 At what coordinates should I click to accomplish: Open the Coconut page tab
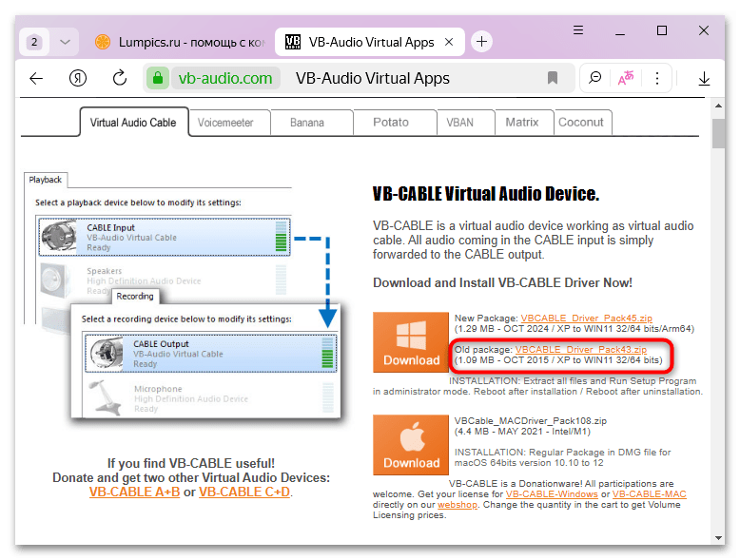click(581, 123)
